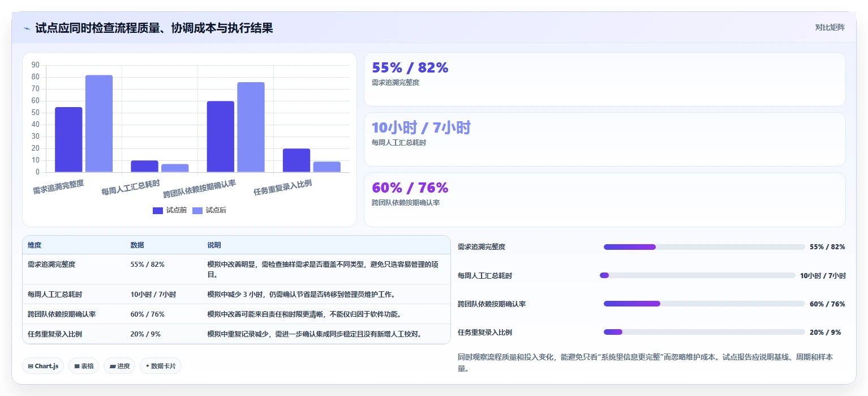Click the 需求追溯完整度 progress bar
The height and width of the screenshot is (396, 868).
click(704, 247)
